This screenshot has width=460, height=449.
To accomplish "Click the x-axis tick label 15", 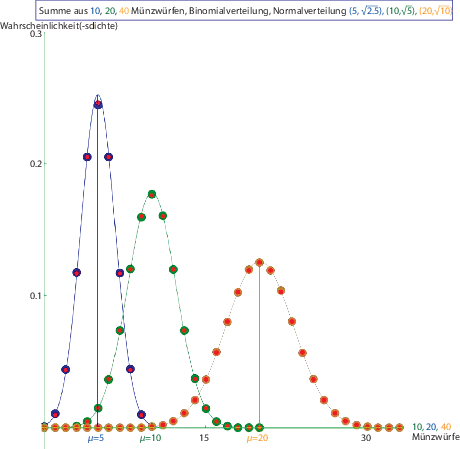I will (204, 438).
